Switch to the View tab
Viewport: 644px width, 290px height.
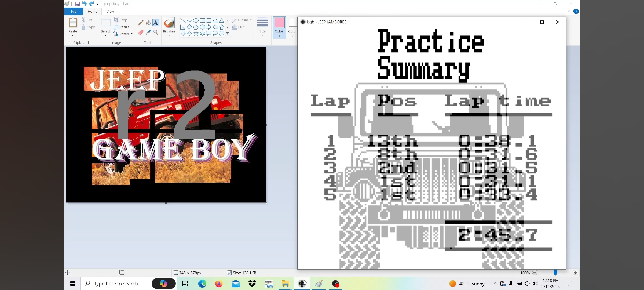[x=110, y=12]
